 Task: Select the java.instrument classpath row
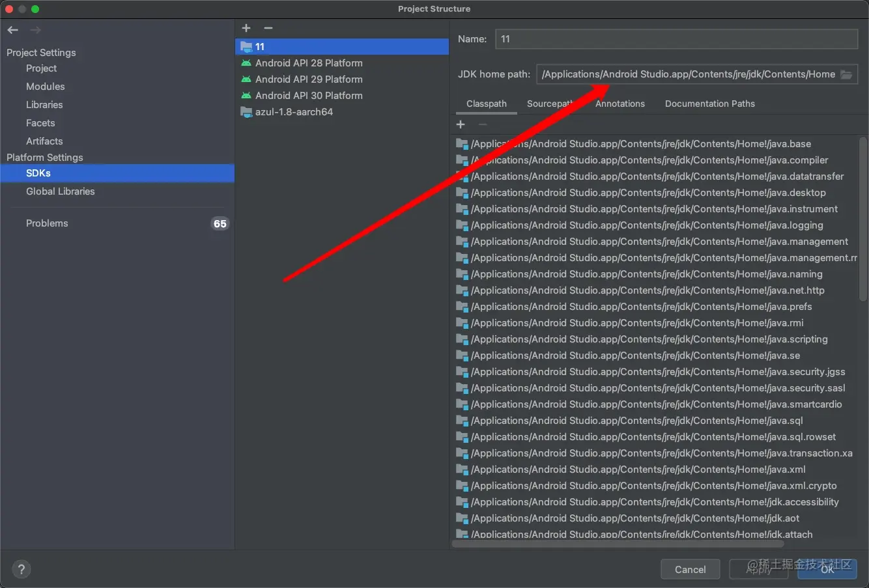(655, 209)
